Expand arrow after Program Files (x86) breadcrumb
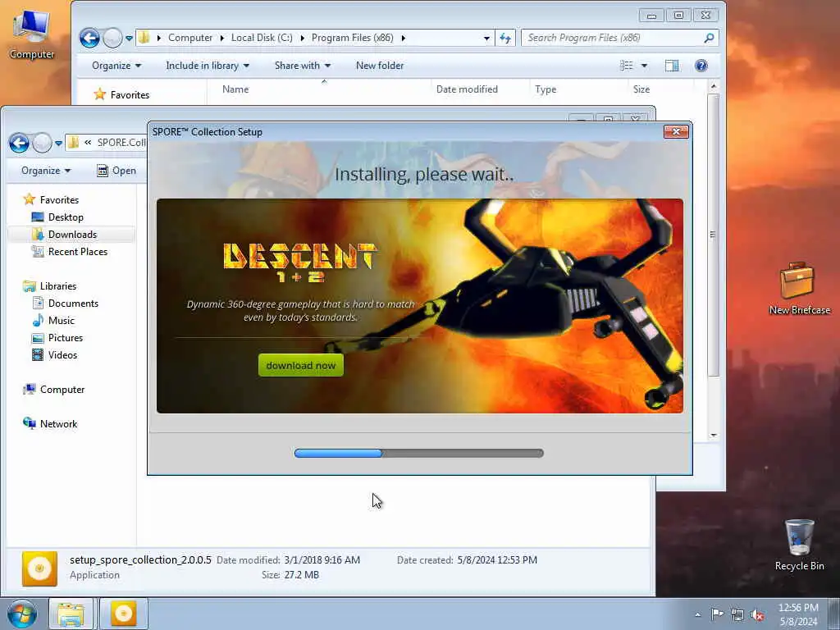Viewport: 840px width, 630px height. 404,38
